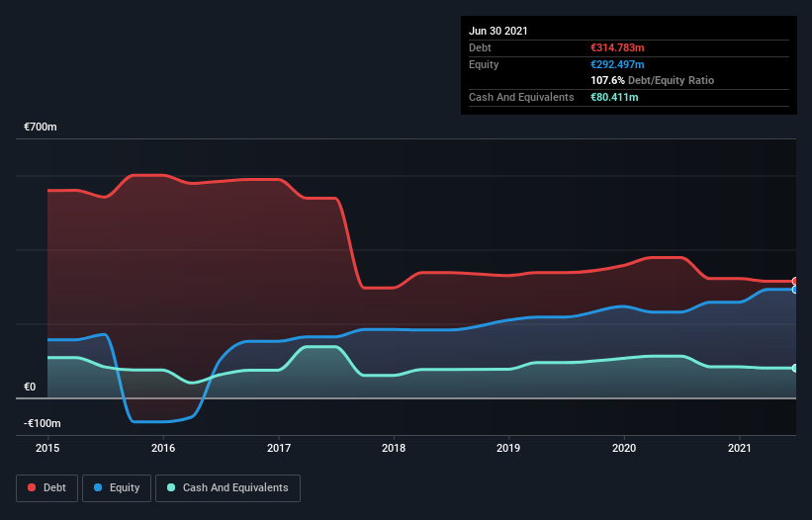Click the blue Equity legend dot
The height and width of the screenshot is (520, 812).
point(98,487)
